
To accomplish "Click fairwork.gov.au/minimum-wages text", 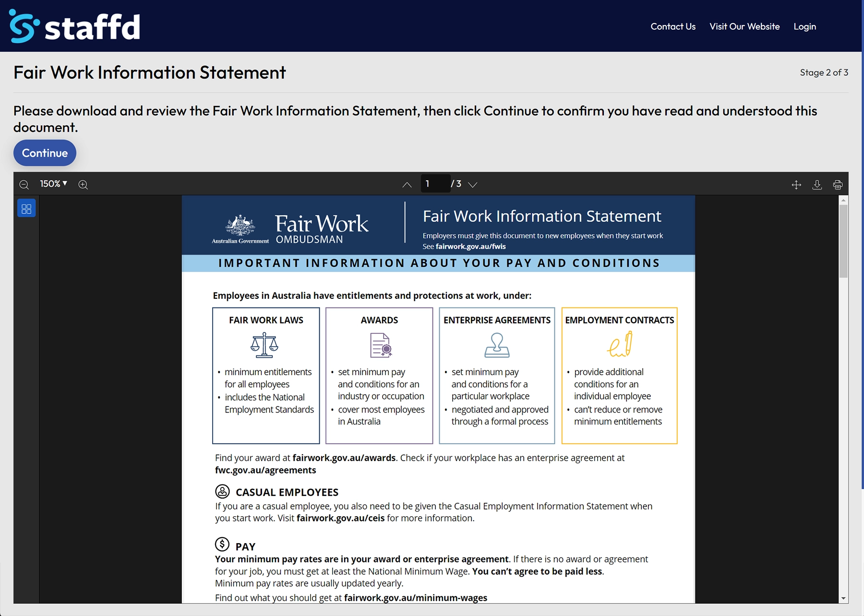I will [x=416, y=598].
